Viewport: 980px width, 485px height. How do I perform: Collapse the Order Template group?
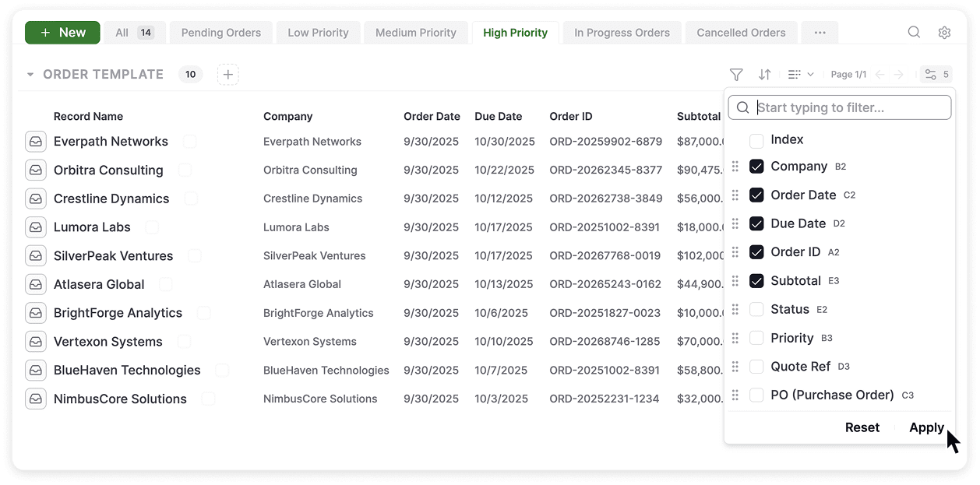[x=30, y=75]
